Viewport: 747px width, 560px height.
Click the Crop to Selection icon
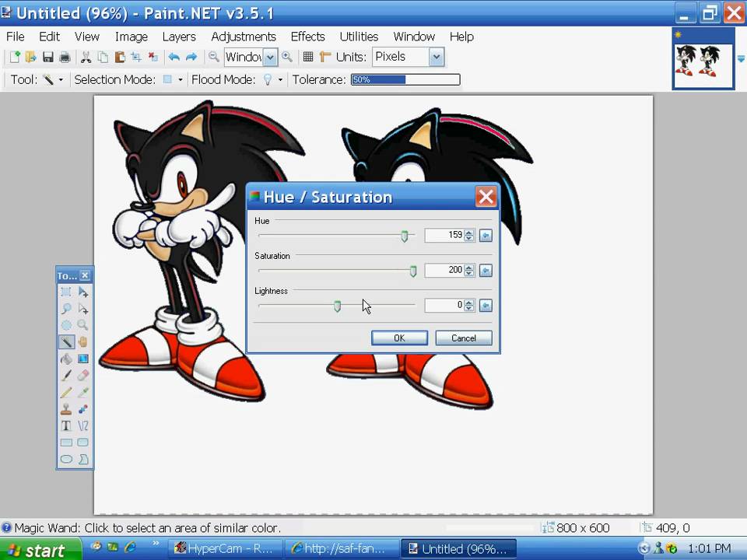point(136,57)
